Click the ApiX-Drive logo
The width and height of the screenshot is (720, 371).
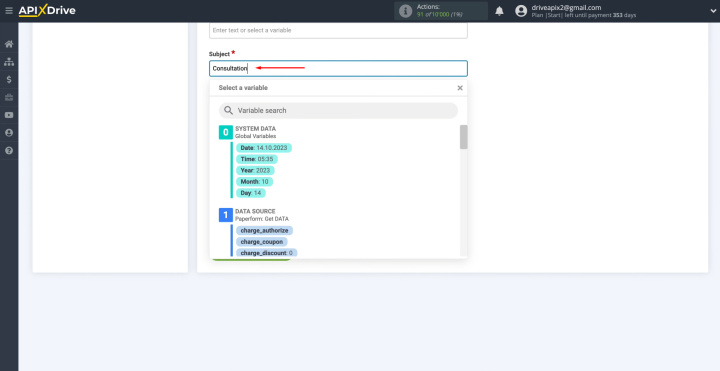[47, 11]
